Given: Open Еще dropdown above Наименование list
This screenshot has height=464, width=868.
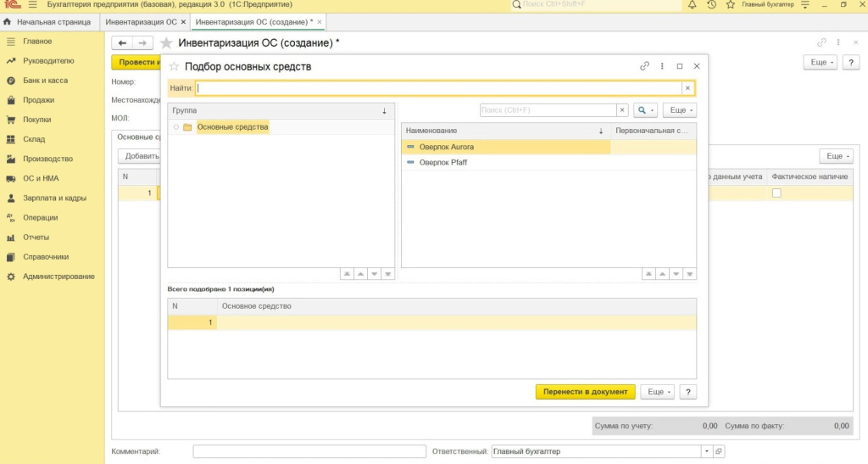Looking at the screenshot, I should click(679, 110).
